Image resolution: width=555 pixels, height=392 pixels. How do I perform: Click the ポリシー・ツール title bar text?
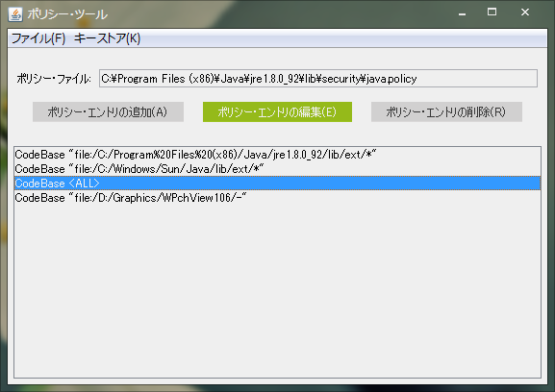67,14
